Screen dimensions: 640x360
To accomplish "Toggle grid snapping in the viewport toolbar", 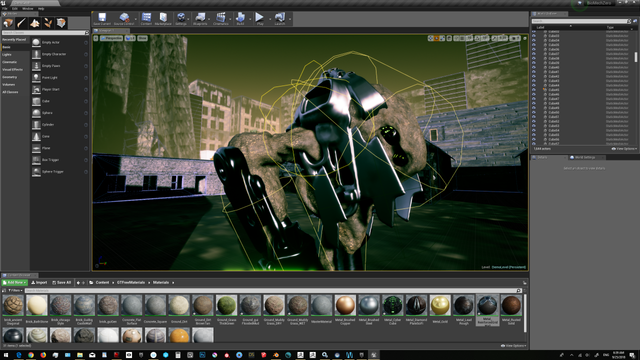I will coord(462,38).
